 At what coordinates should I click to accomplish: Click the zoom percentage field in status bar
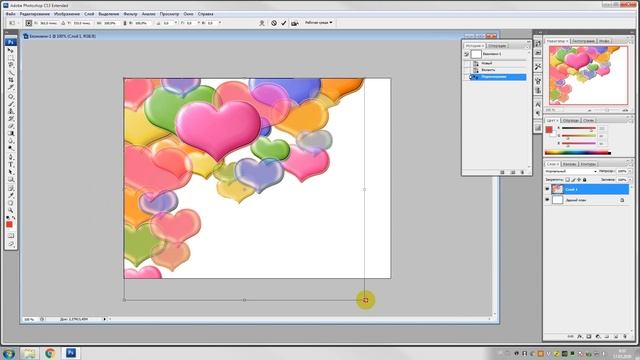point(29,319)
